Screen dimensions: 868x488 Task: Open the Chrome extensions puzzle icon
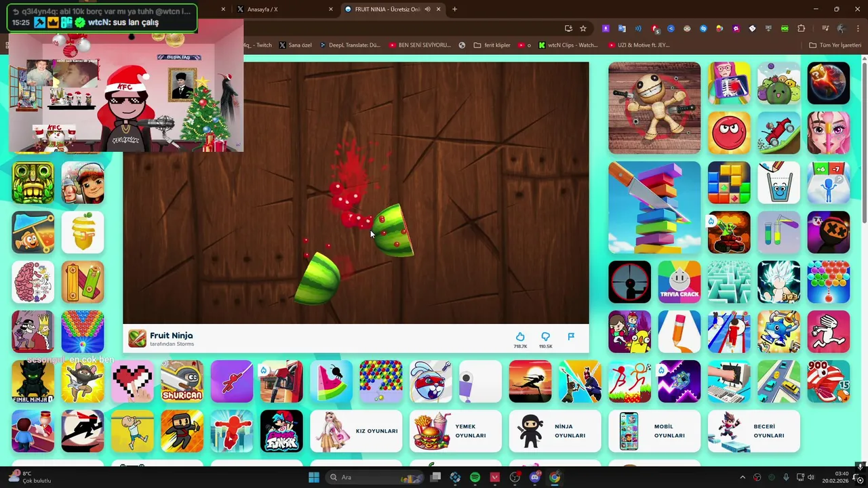[x=802, y=28]
